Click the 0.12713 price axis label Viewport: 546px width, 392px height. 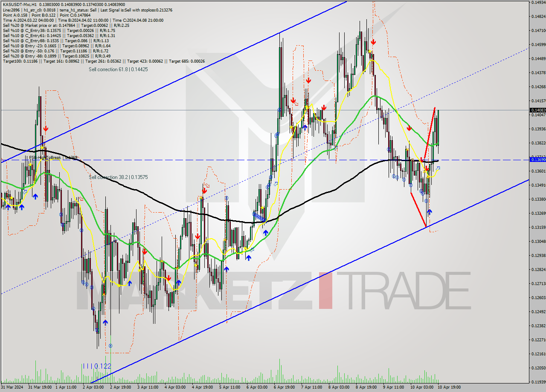(538, 283)
